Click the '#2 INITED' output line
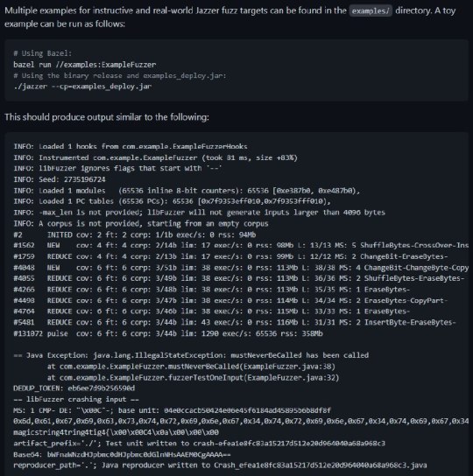 pos(134,234)
